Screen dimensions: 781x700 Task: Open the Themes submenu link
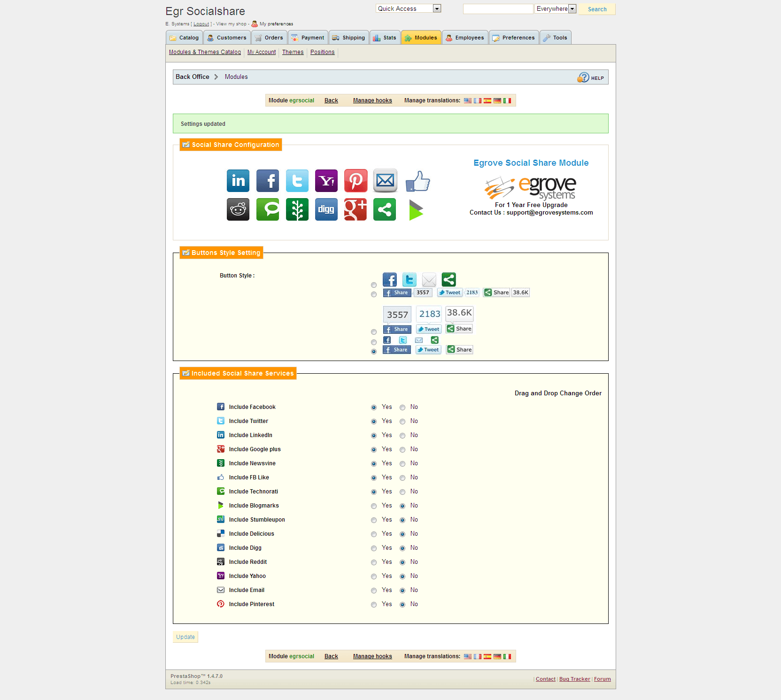click(x=293, y=52)
